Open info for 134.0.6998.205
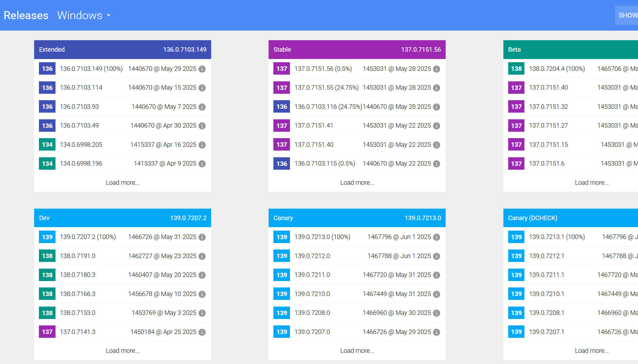 click(x=202, y=145)
